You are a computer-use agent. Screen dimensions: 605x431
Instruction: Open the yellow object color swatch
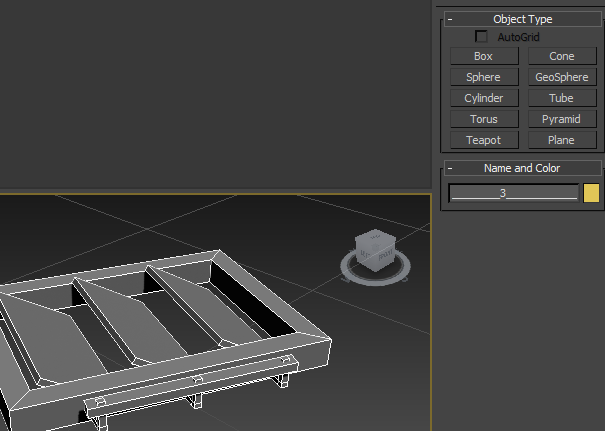tap(591, 193)
